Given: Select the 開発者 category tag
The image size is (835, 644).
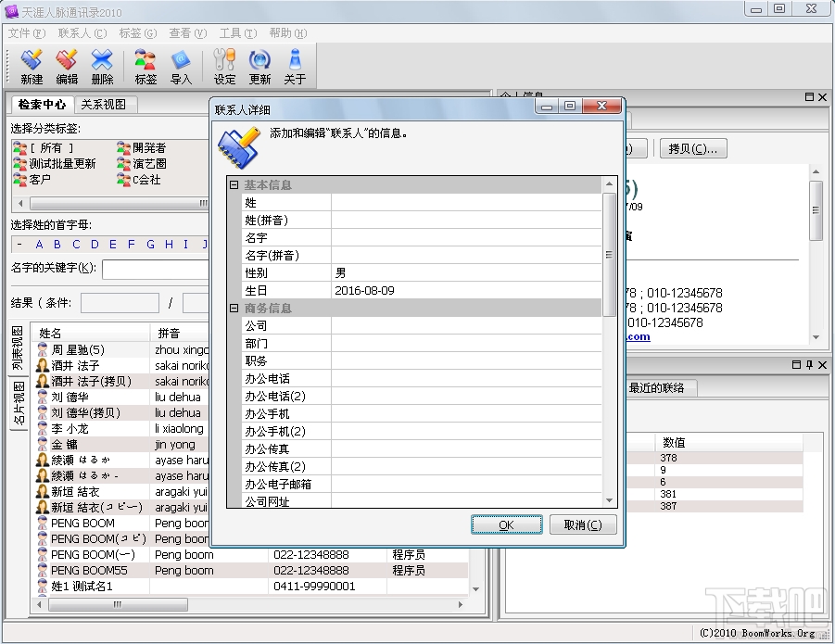Looking at the screenshot, I should click(142, 147).
